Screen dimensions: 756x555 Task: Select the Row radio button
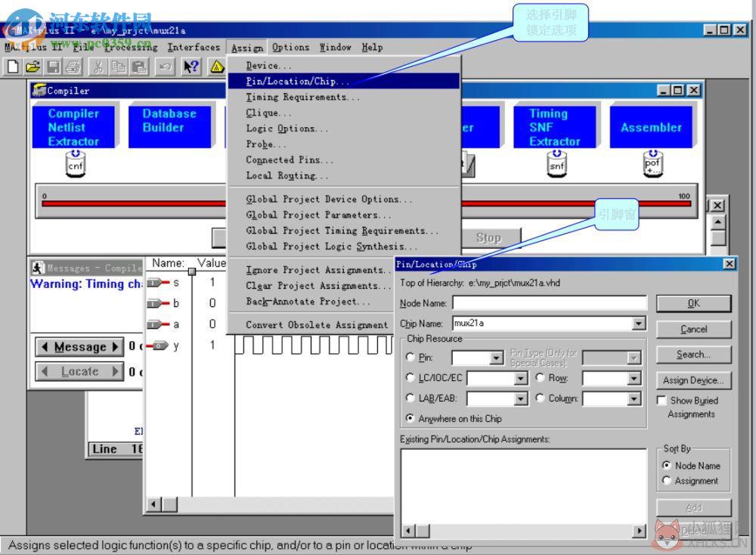coord(540,377)
